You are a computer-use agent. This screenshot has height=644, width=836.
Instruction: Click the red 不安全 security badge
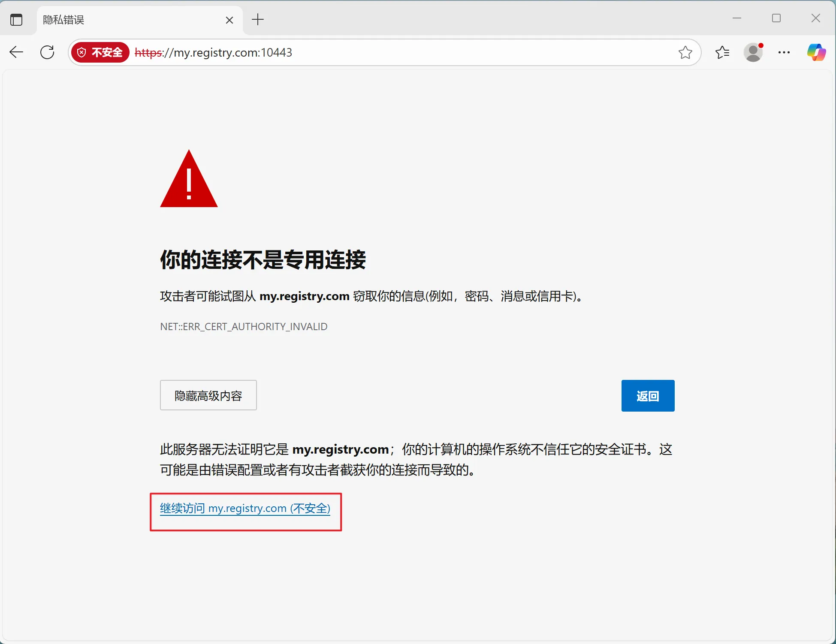point(100,52)
